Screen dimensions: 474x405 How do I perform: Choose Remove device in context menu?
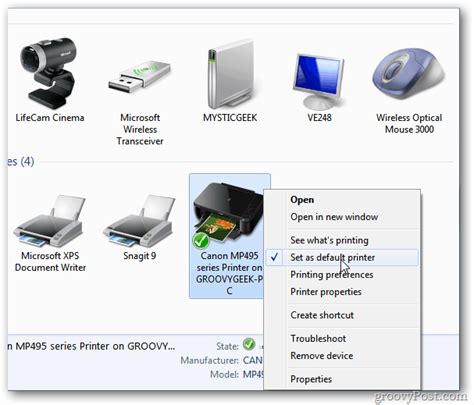[x=322, y=356]
